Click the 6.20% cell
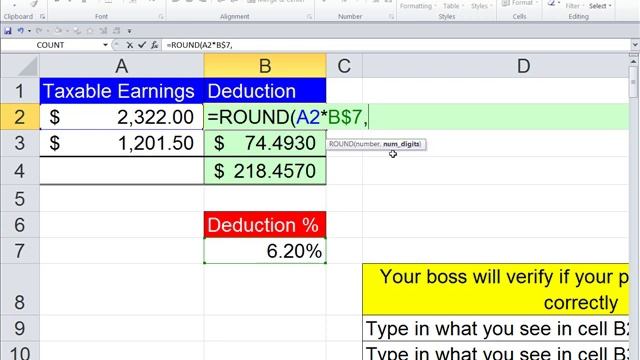This screenshot has width=640, height=360. [x=265, y=251]
